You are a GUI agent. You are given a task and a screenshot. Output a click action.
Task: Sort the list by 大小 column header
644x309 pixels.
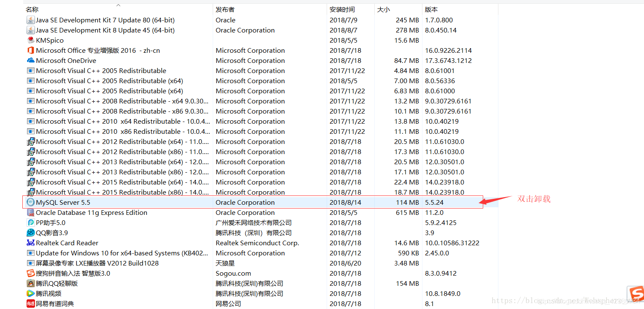point(383,9)
